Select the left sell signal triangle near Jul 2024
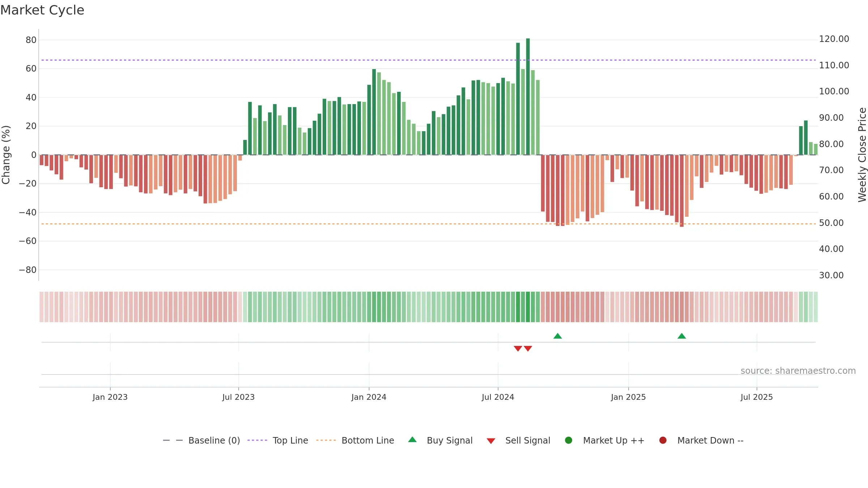Screen dimensions: 868x488 (518, 348)
